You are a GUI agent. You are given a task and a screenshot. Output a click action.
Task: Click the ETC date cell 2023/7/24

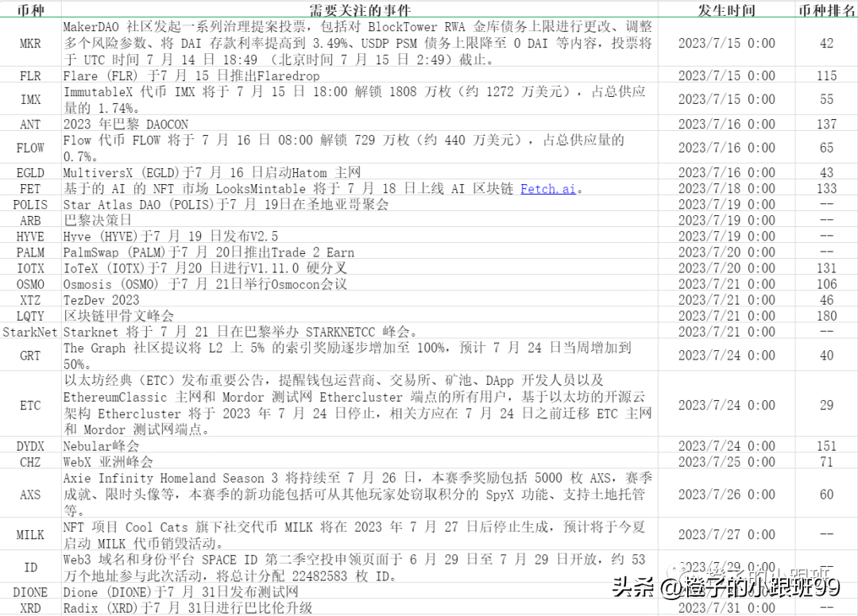pos(726,405)
